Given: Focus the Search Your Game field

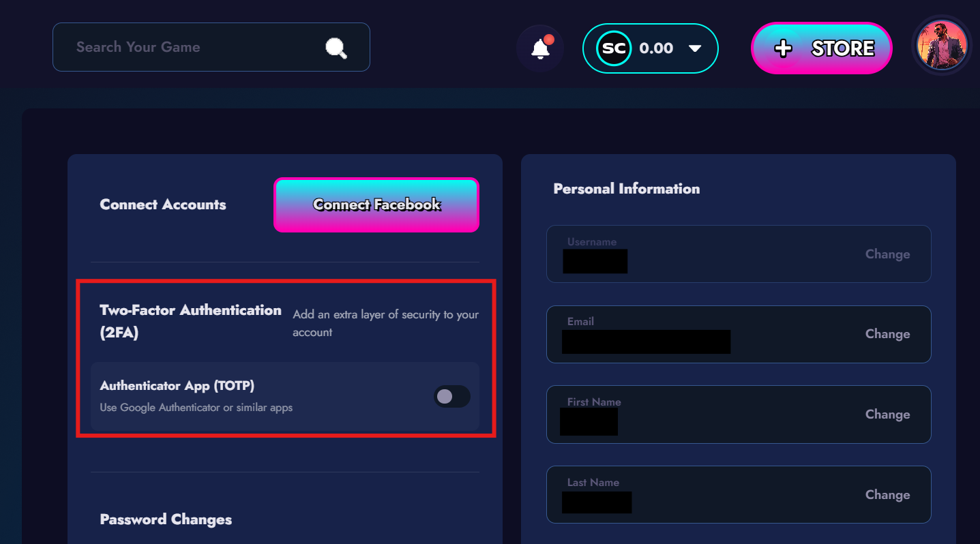Looking at the screenshot, I should (x=191, y=47).
